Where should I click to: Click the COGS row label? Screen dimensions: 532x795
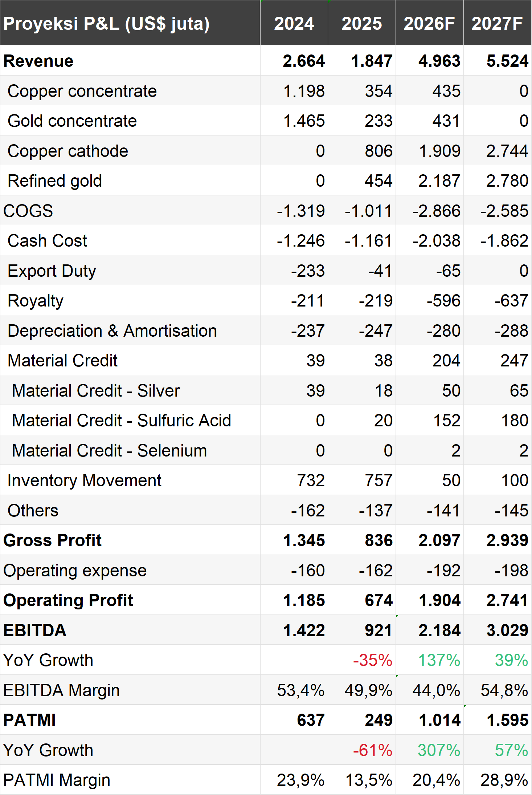coord(28,211)
